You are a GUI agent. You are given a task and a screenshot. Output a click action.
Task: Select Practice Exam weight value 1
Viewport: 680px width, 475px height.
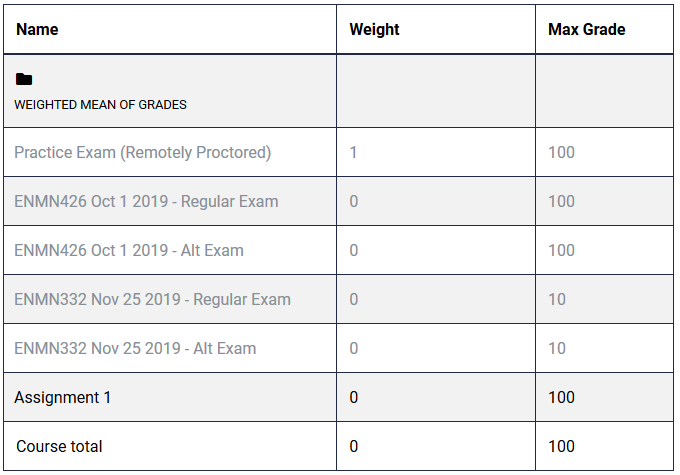tap(353, 152)
